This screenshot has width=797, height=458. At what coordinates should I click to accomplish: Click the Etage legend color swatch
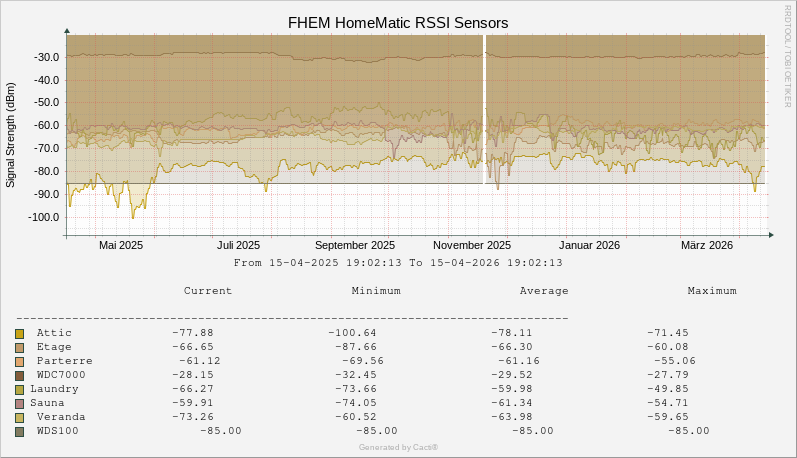click(x=20, y=347)
